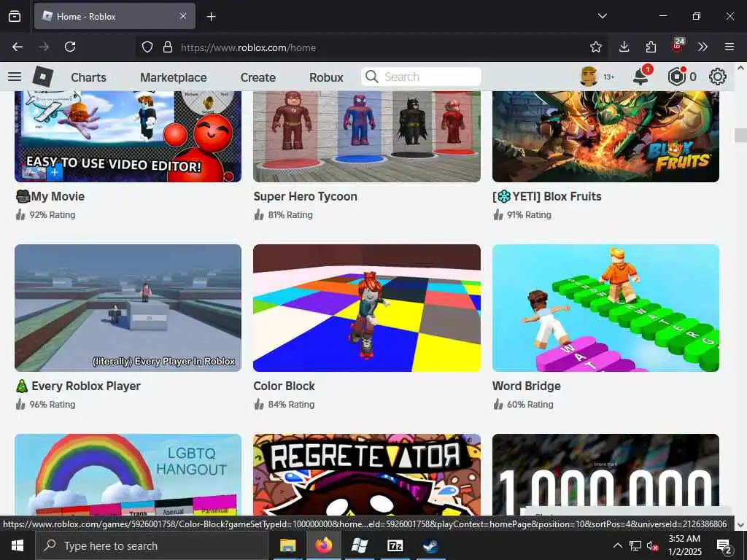Click the Every Roblox Player title
747x560 pixels.
(x=78, y=386)
